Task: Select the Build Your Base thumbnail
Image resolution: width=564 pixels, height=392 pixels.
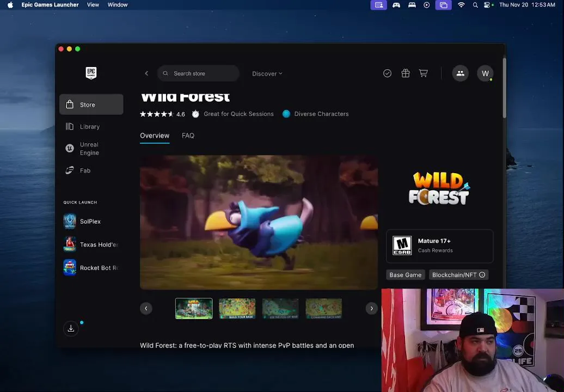Action: point(237,308)
